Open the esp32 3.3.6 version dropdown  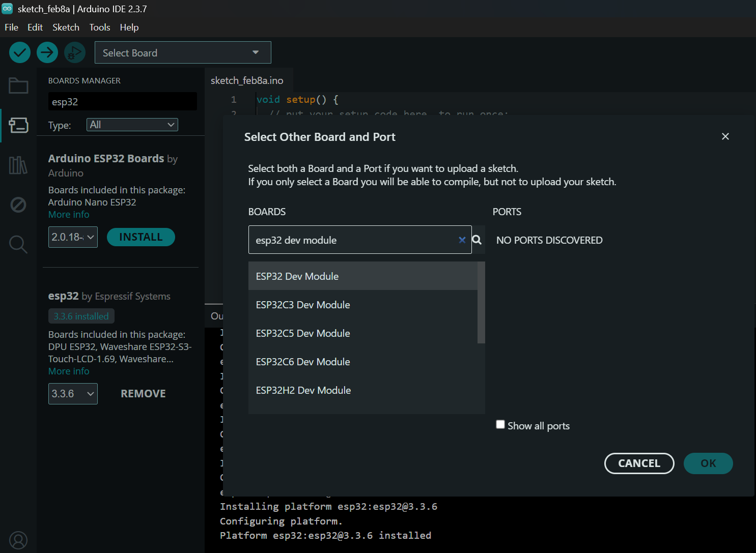[73, 394]
